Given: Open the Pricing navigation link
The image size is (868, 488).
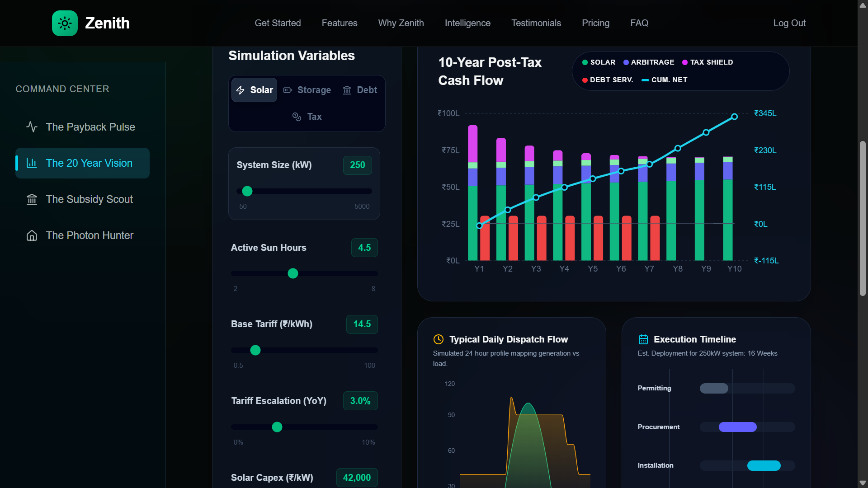Looking at the screenshot, I should tap(595, 23).
